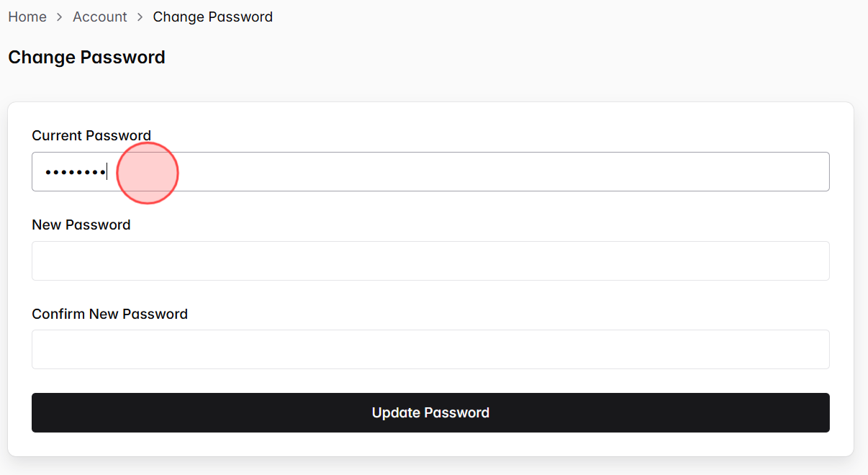
Task: Return to Home from the breadcrumb trail
Action: pos(27,17)
